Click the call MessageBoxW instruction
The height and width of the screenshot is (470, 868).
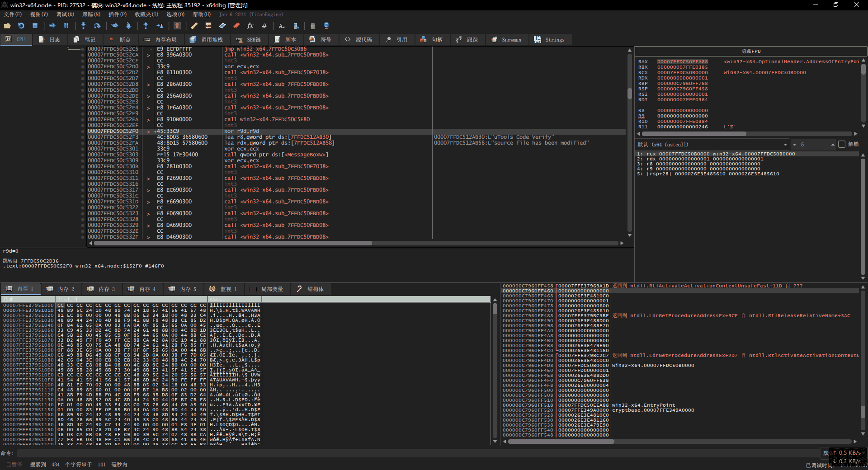[276, 155]
